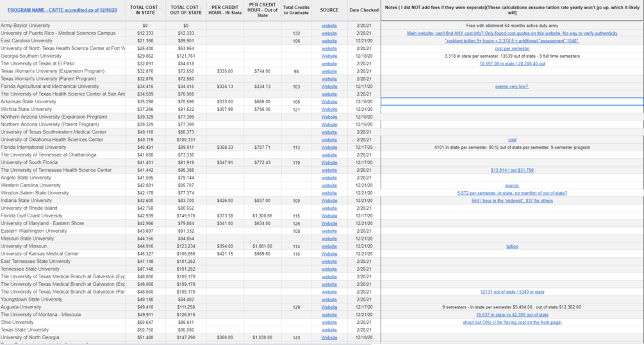Open the 'seems very low?' note link
644x345 pixels.
pyautogui.click(x=512, y=87)
